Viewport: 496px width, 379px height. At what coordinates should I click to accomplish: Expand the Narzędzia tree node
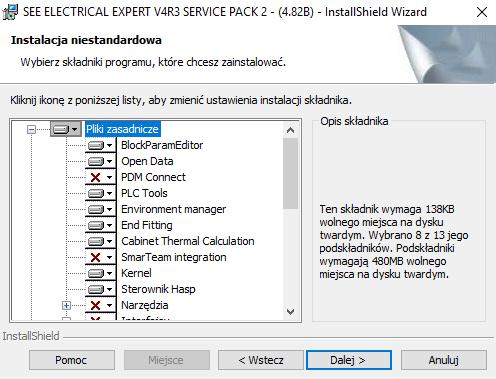click(x=66, y=305)
